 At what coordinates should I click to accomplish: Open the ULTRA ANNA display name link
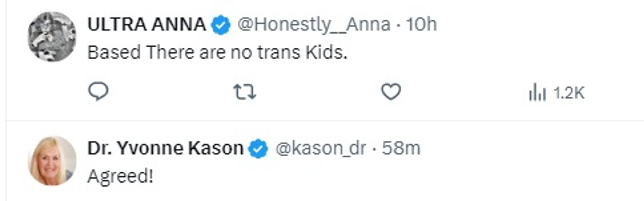pyautogui.click(x=147, y=24)
